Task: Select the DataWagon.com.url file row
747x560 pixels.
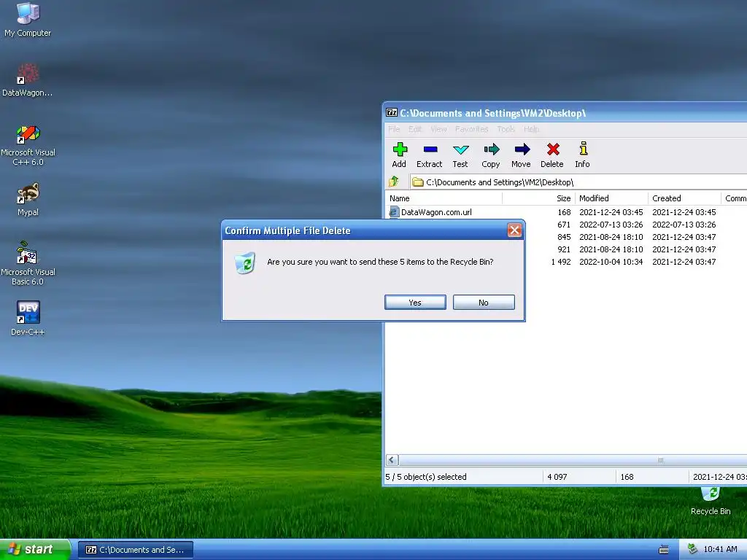Action: coord(566,212)
